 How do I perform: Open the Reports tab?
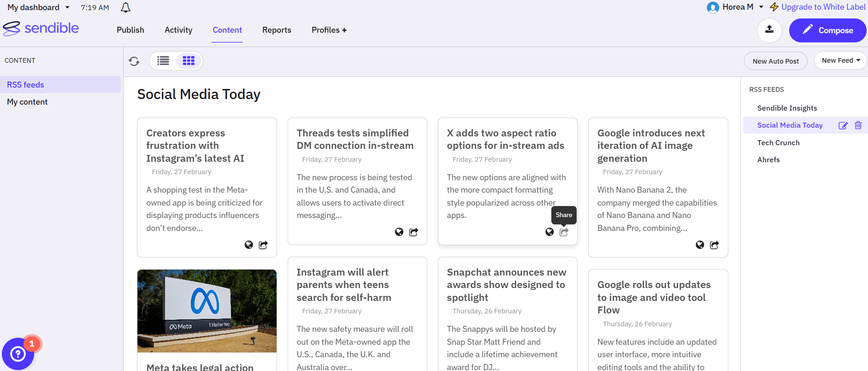click(277, 30)
